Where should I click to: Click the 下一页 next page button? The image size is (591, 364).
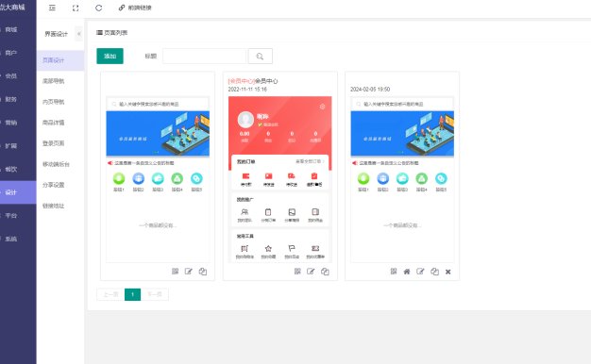pos(155,294)
